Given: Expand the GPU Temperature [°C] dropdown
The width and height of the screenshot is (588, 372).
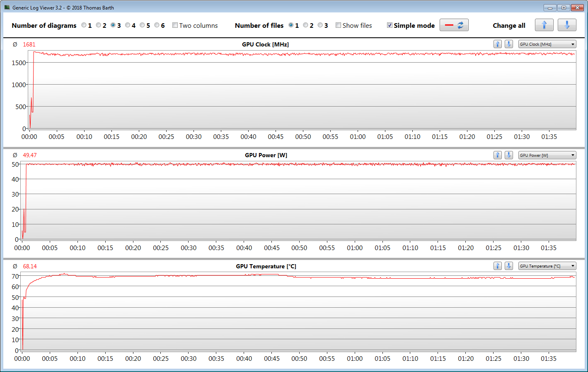Looking at the screenshot, I should click(x=547, y=266).
